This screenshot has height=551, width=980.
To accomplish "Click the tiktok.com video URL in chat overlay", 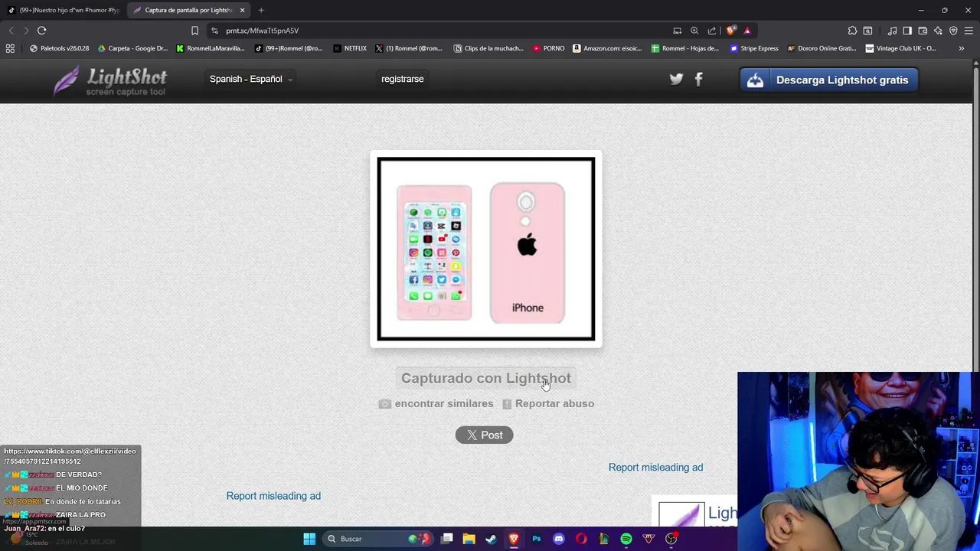I will pyautogui.click(x=70, y=456).
